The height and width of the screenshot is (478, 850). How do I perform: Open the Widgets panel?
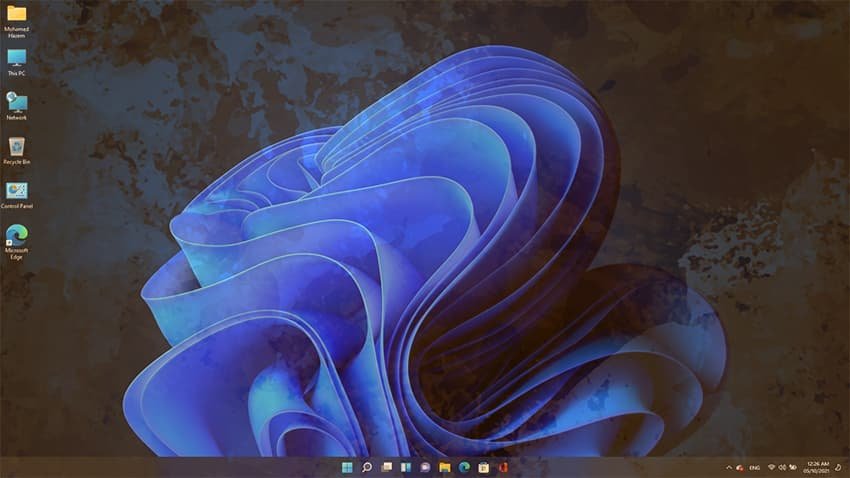(406, 467)
